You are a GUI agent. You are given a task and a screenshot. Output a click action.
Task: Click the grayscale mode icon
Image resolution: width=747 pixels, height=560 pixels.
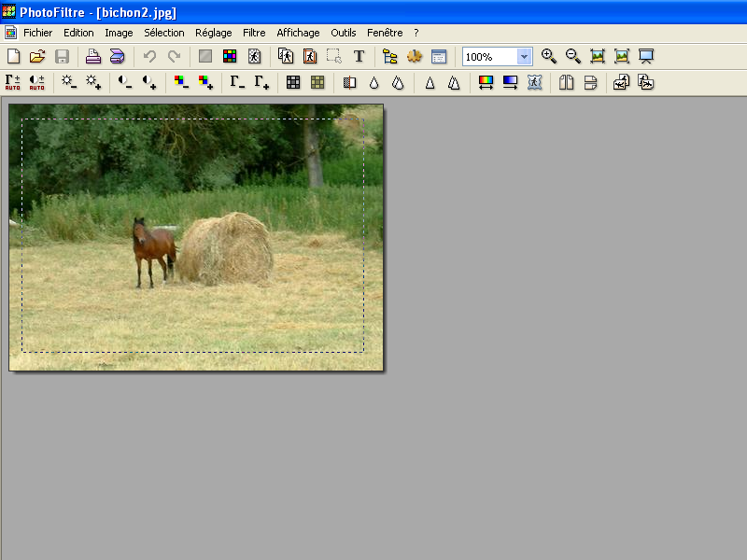tap(205, 56)
